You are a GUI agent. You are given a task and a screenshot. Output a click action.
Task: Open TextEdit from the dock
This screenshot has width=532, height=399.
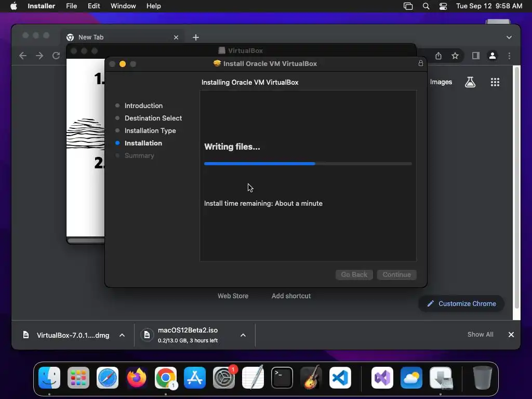pyautogui.click(x=253, y=378)
